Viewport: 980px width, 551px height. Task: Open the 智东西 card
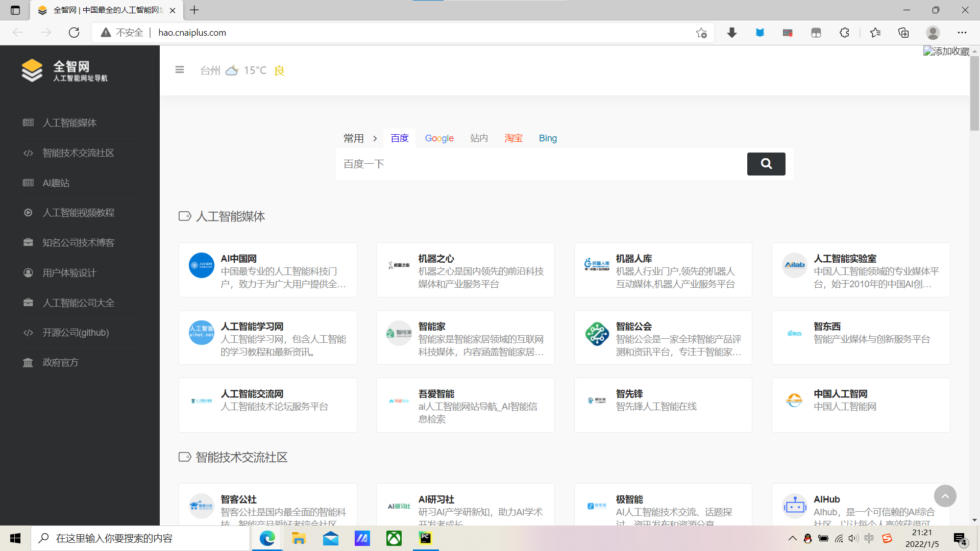coord(861,338)
